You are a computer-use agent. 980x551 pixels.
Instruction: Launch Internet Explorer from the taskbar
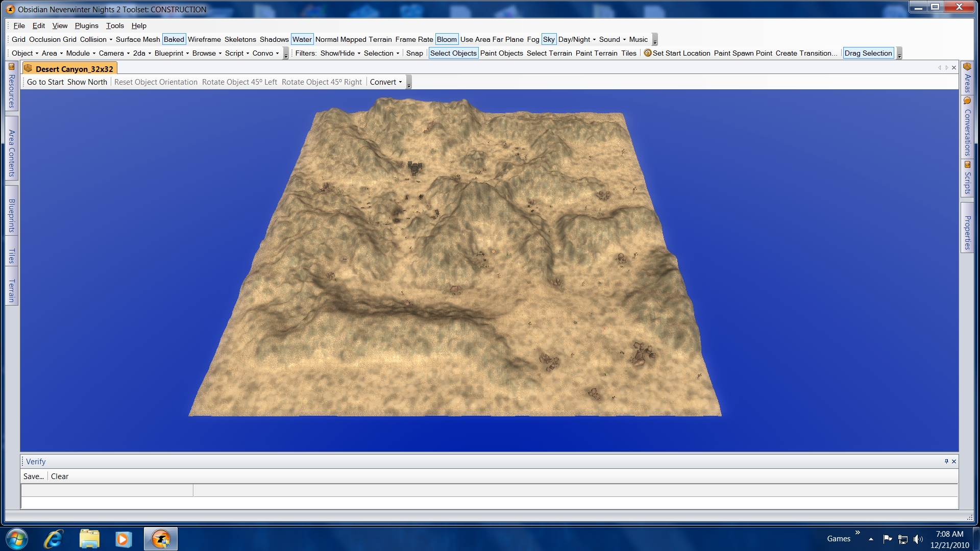pyautogui.click(x=53, y=539)
